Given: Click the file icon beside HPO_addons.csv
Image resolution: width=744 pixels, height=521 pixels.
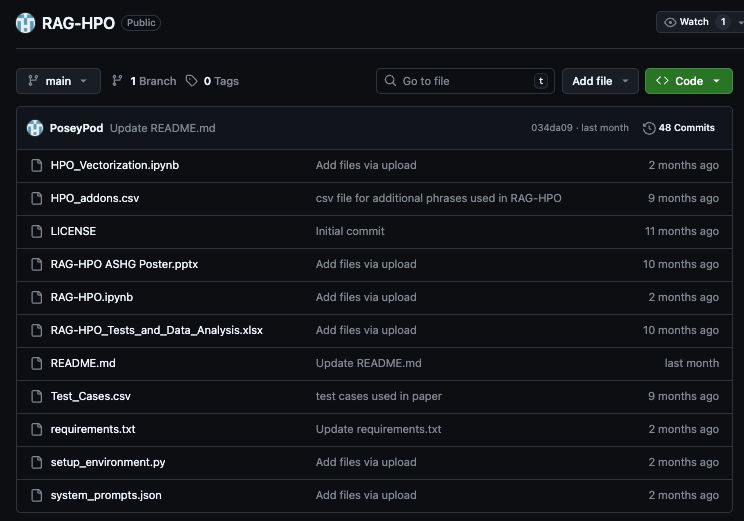Looking at the screenshot, I should point(37,198).
